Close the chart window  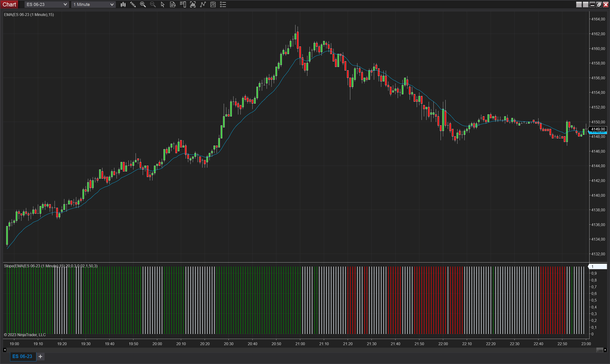[x=605, y=5]
